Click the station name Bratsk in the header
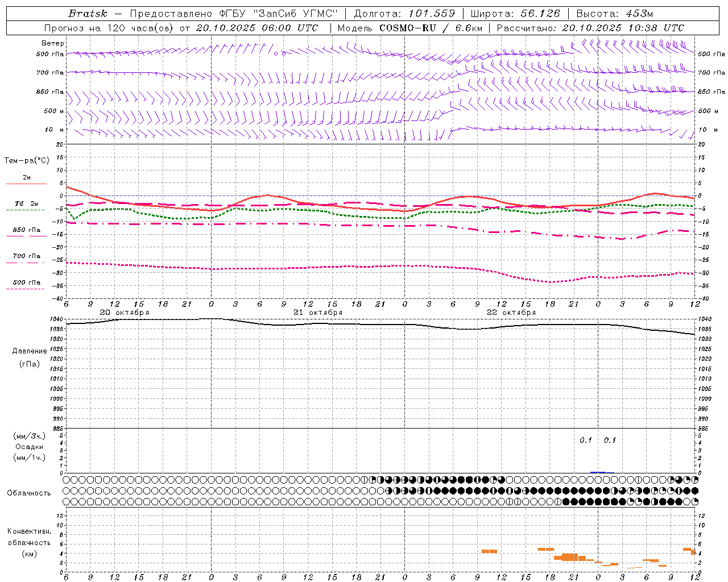The image size is (728, 582). coord(87,14)
